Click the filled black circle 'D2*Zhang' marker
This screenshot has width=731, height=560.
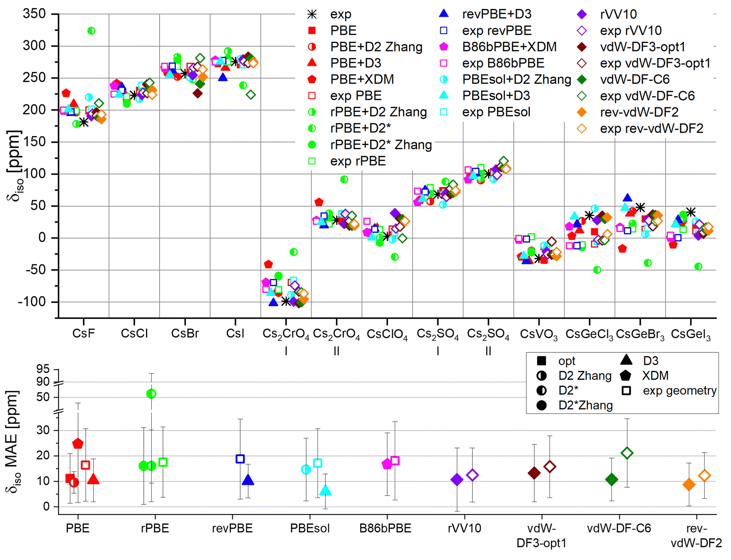(x=542, y=405)
